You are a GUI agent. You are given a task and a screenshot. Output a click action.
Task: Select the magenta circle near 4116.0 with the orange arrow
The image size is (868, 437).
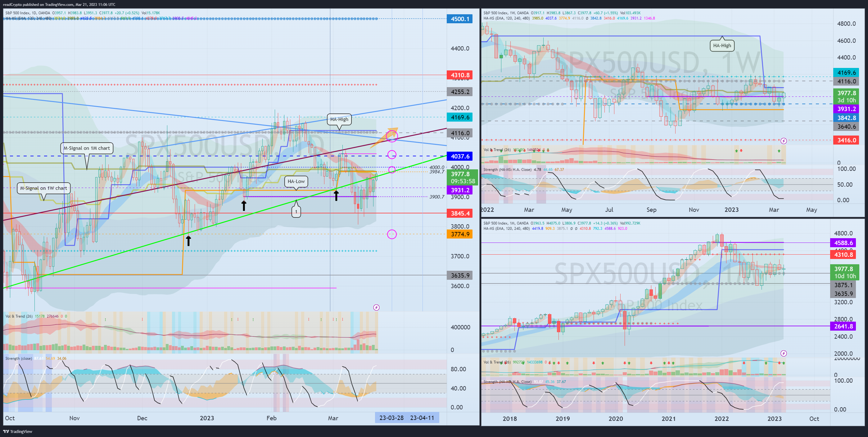(x=392, y=136)
